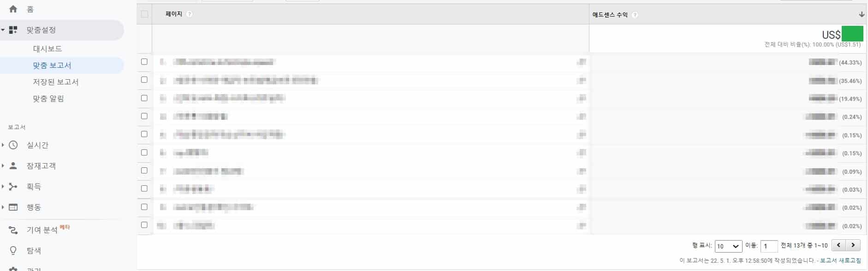Viewport: 868px width, 271px height.
Task: Click the 획득 acquisition arrows icon
Action: (13, 186)
